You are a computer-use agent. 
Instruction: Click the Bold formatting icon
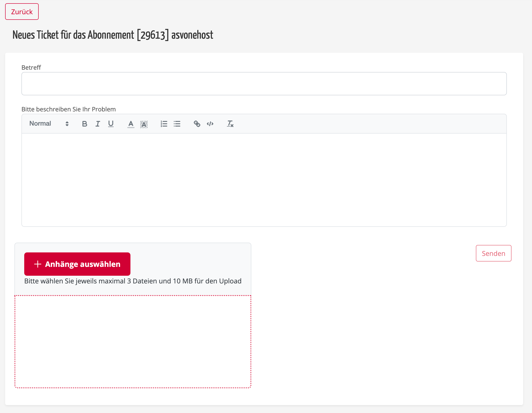[x=85, y=124]
